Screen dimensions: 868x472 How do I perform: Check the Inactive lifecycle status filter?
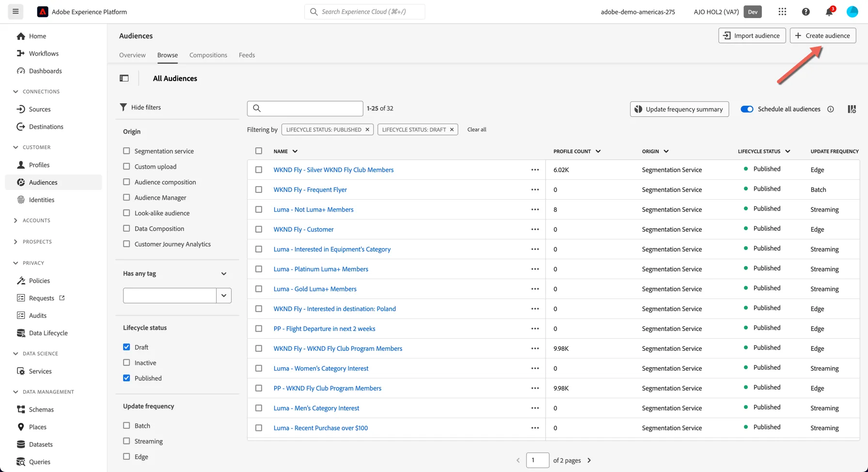point(126,362)
